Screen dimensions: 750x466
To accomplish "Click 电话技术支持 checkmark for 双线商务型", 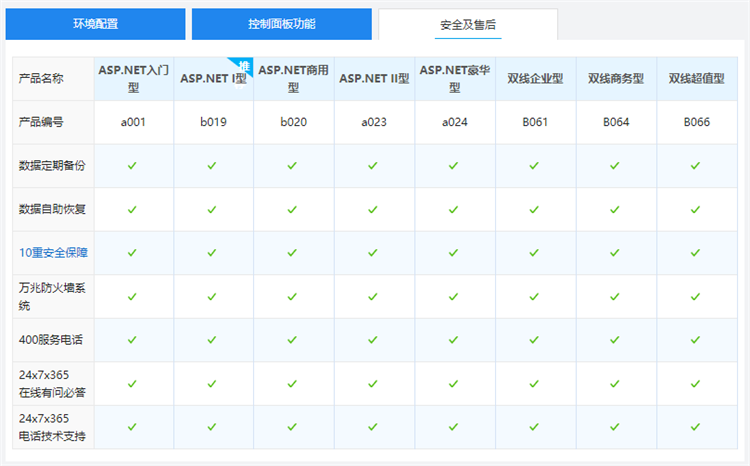I will [x=615, y=428].
